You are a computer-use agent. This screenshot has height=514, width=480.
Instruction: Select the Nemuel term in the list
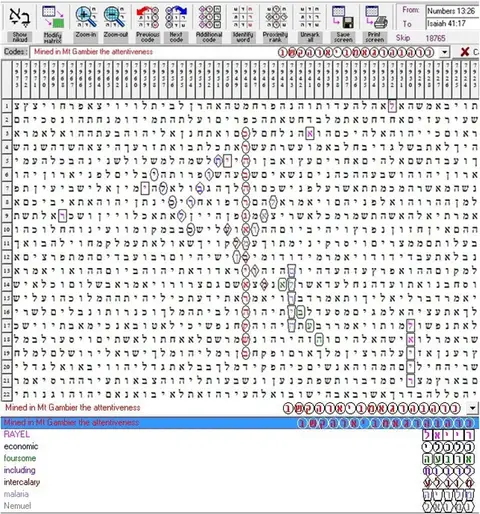click(x=17, y=506)
